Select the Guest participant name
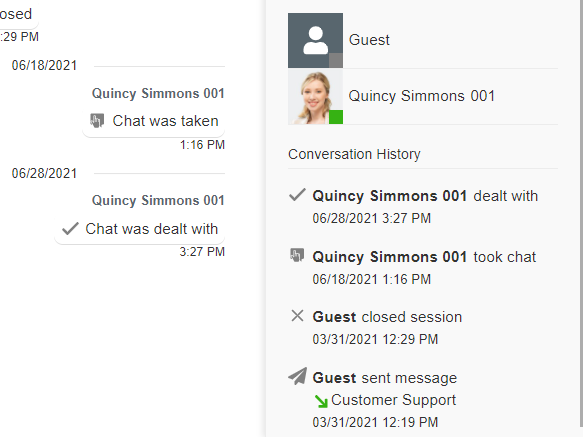 [369, 40]
